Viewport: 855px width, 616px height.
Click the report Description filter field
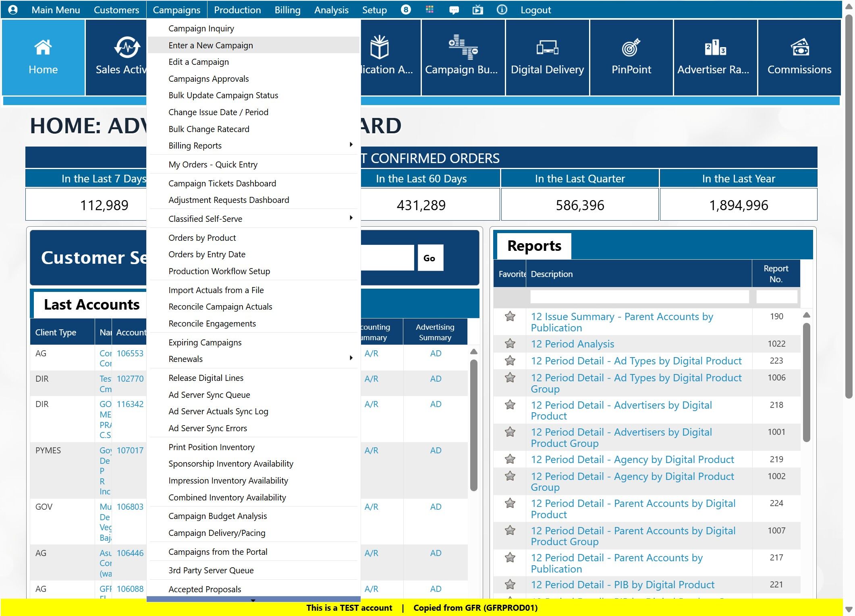(639, 297)
